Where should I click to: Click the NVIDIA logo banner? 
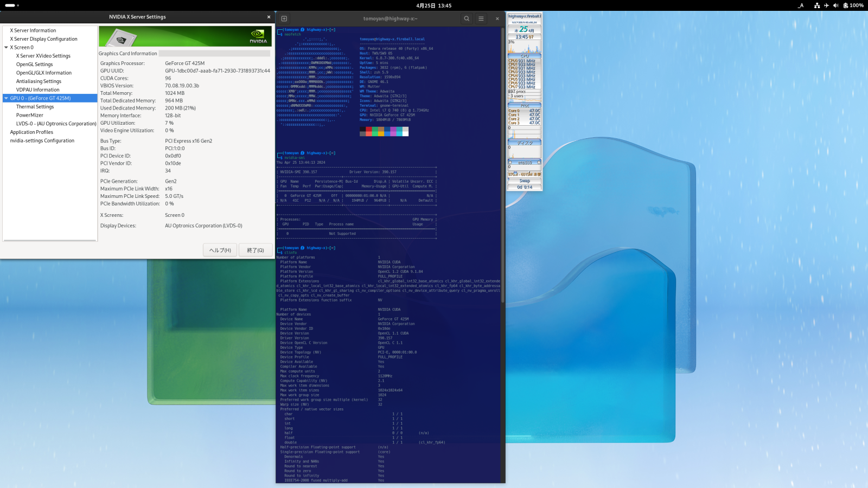click(185, 36)
